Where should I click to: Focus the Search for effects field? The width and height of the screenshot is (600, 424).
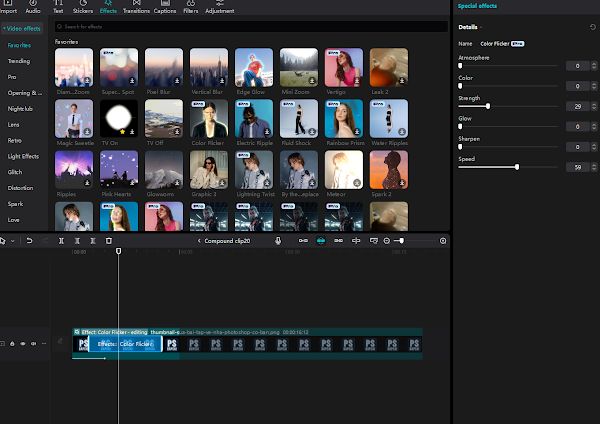click(251, 27)
